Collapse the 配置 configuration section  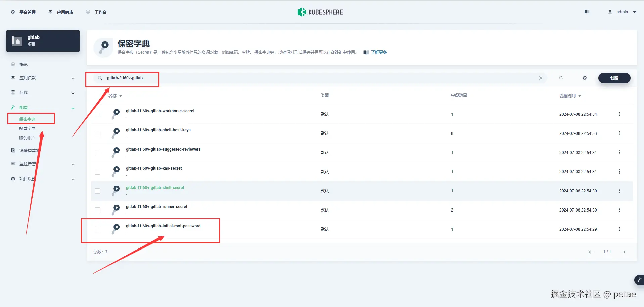point(43,108)
